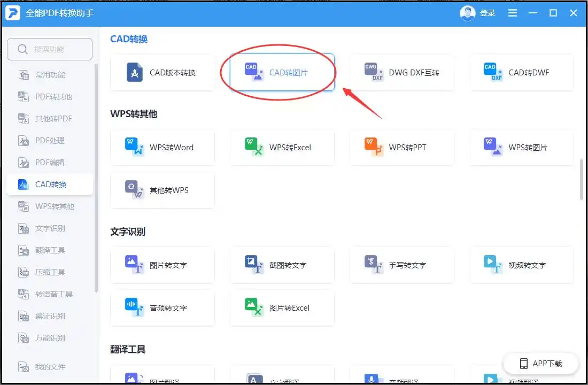588x385 pixels.
Task: Select CAD转换 in the sidebar
Action: pyautogui.click(x=50, y=184)
